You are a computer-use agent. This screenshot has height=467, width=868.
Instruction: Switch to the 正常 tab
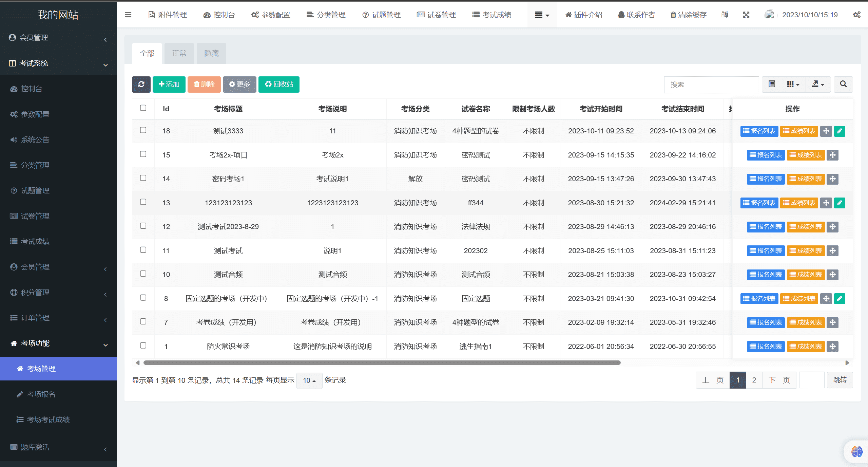(x=179, y=53)
